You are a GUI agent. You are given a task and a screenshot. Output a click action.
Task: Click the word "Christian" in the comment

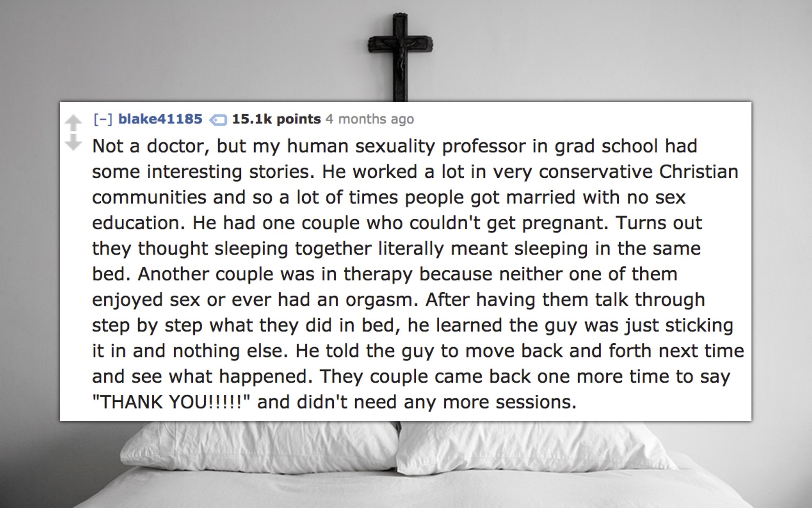pyautogui.click(x=698, y=172)
